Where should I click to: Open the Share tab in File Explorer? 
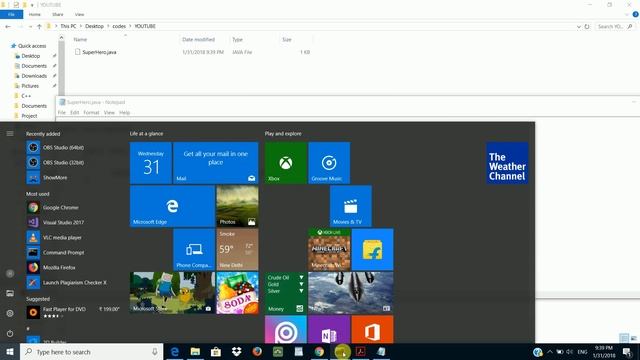point(58,14)
